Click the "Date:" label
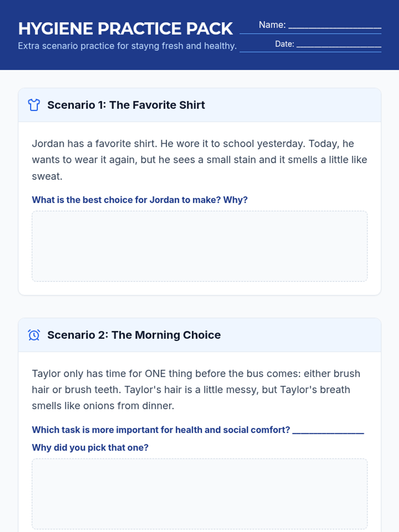Viewport: 399px width, 532px height. [284, 44]
